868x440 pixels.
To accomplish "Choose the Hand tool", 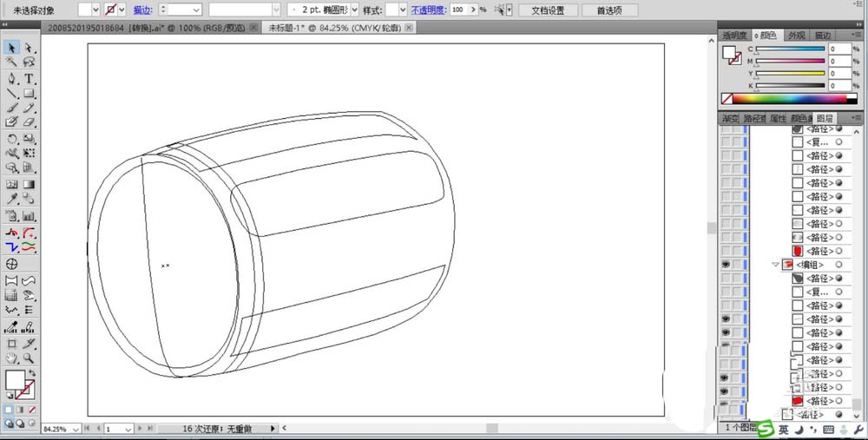I will pos(12,357).
